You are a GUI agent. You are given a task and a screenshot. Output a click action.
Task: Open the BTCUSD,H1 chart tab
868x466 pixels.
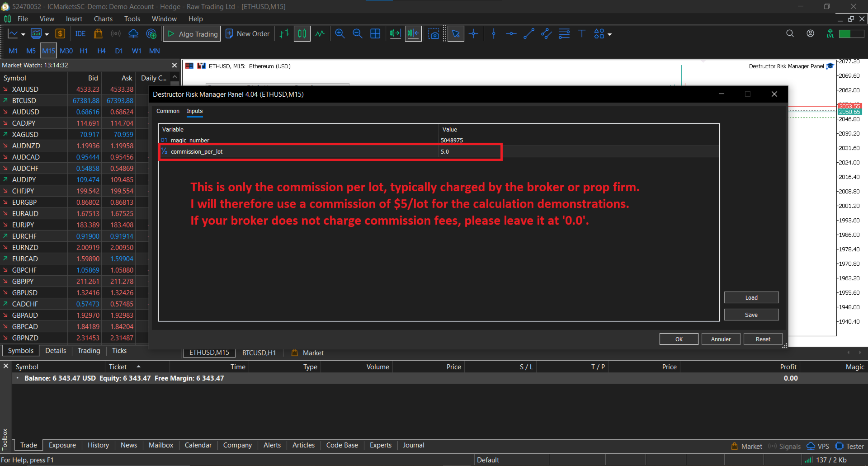[x=259, y=353]
